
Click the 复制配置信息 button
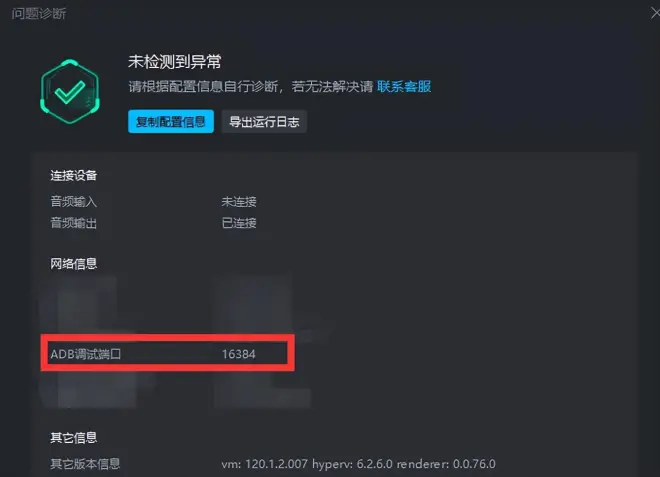pos(170,122)
